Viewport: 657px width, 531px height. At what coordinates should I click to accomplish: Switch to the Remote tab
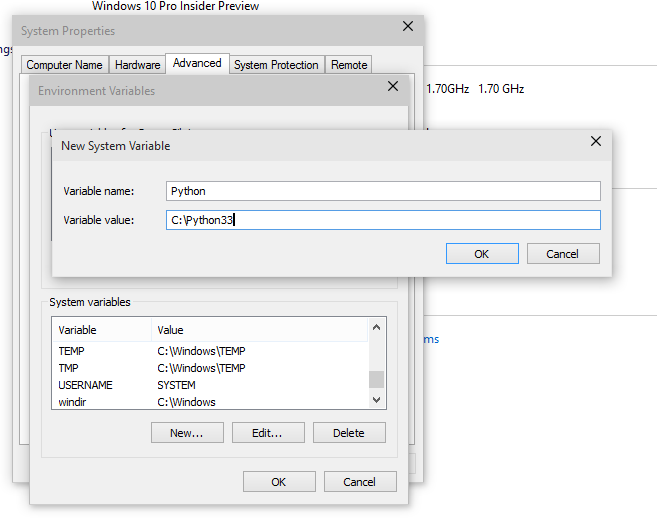(x=349, y=65)
